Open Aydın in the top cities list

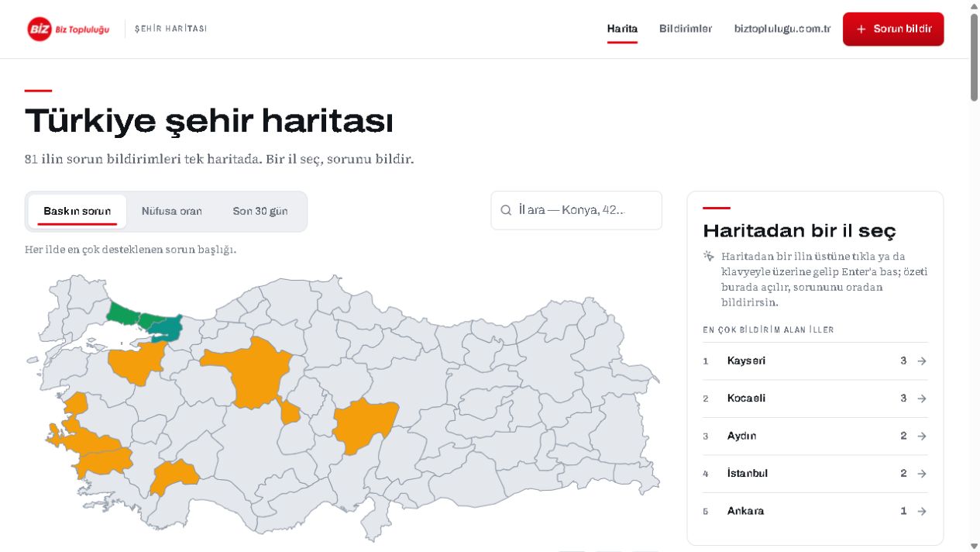point(815,436)
